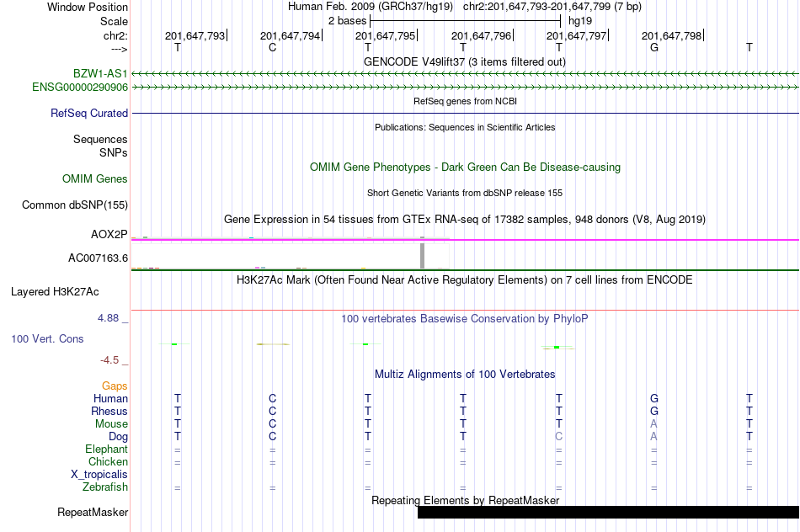Click the reference base C in chr2 row
Image resolution: width=800 pixels, height=532 pixels.
[273, 47]
